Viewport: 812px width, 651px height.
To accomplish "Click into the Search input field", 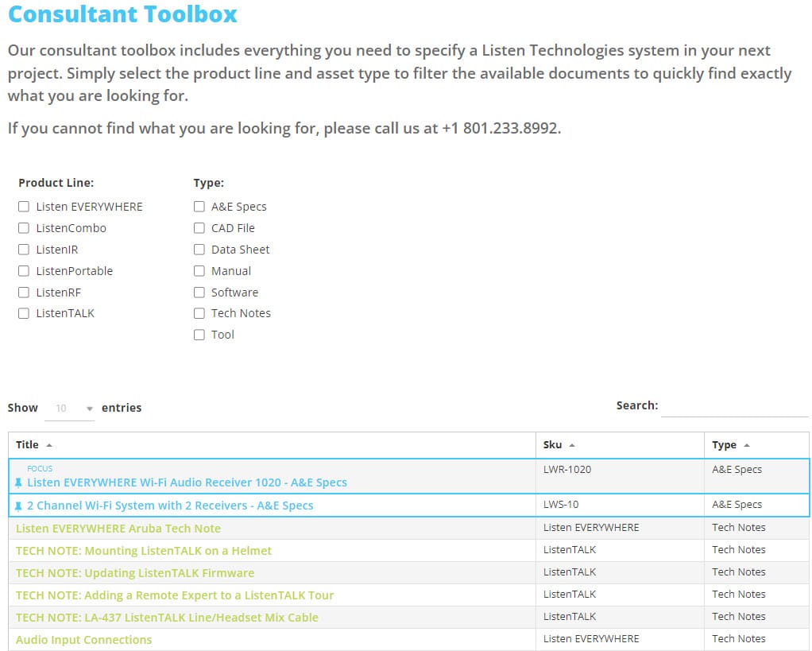I will coord(734,406).
